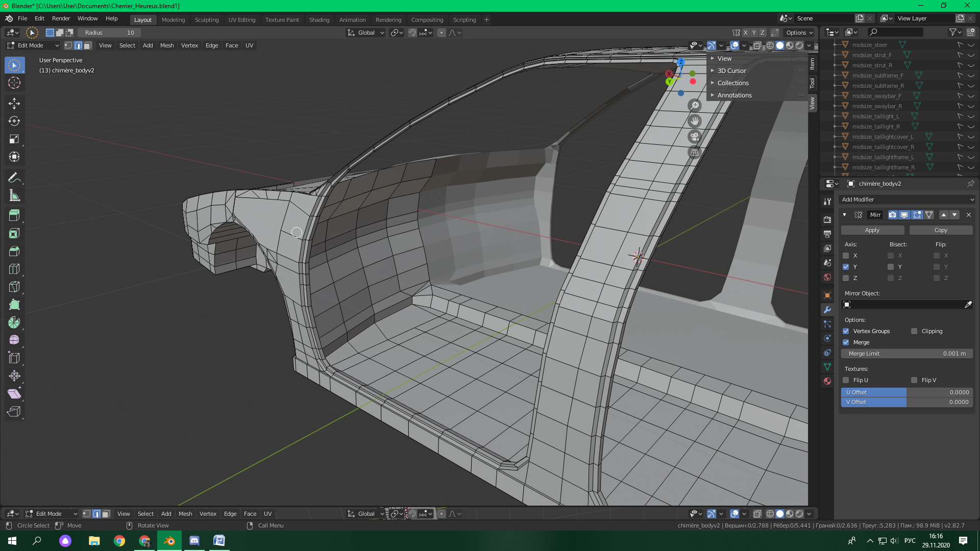Click the Merge Limit value field

click(x=907, y=354)
